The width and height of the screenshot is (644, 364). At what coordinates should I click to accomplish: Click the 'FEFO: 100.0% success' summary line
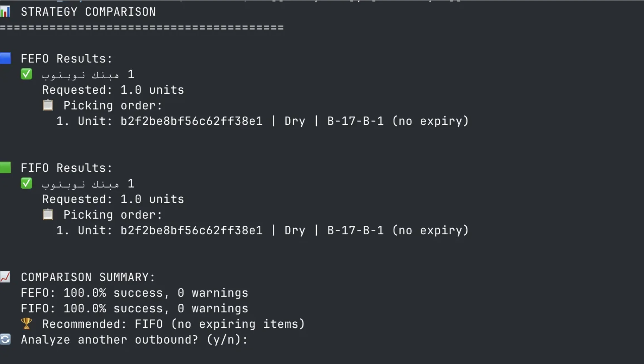tap(135, 293)
